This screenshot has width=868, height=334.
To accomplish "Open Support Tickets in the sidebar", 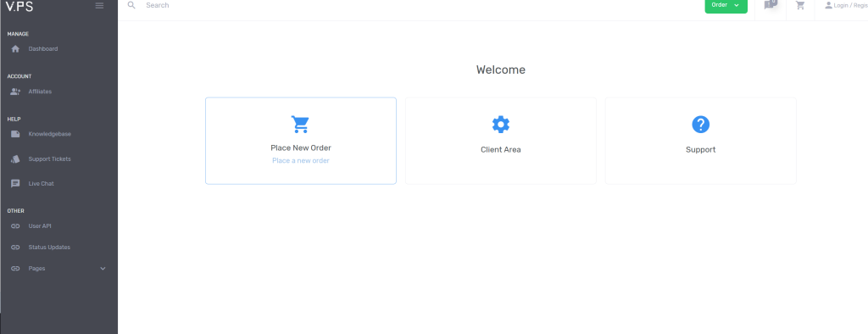I will (x=50, y=159).
